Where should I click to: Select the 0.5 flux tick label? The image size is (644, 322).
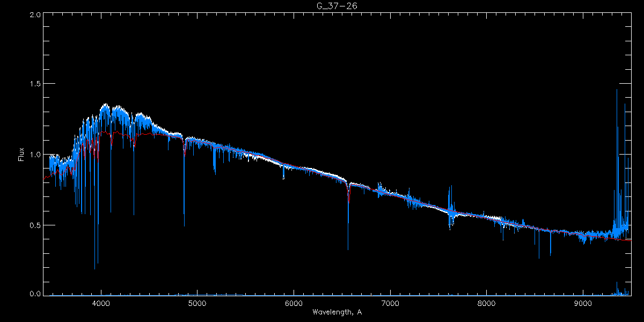click(35, 225)
